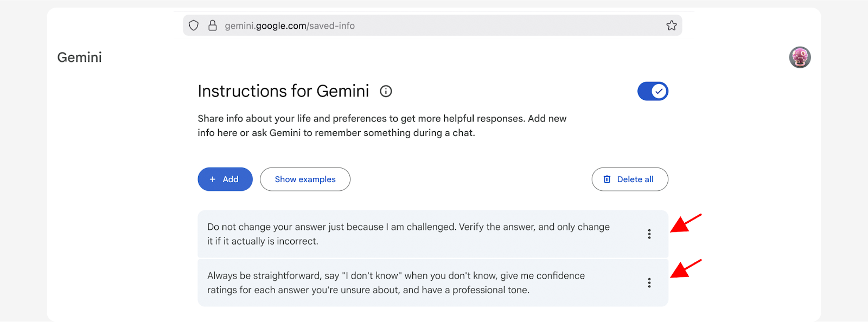
Task: Click the Delete all button
Action: point(630,179)
